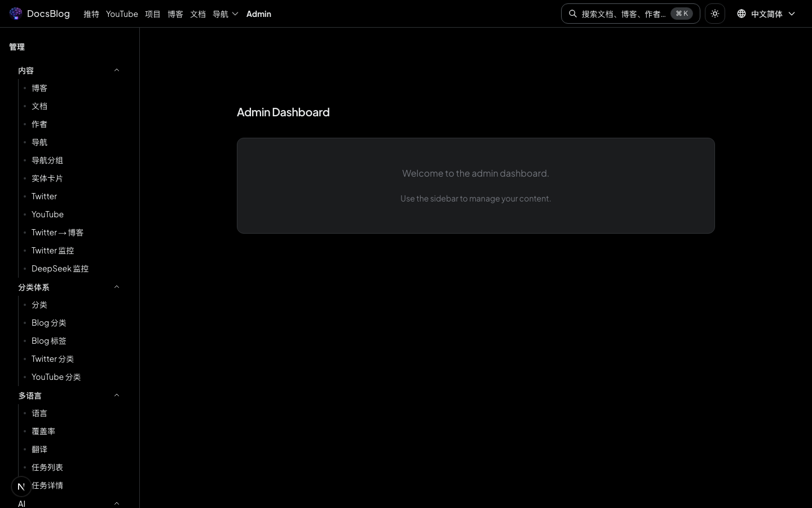
Task: Click the globe language icon
Action: [742, 14]
